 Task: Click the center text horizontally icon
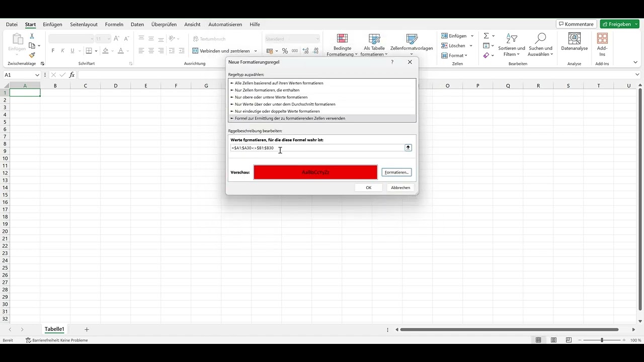point(151,51)
